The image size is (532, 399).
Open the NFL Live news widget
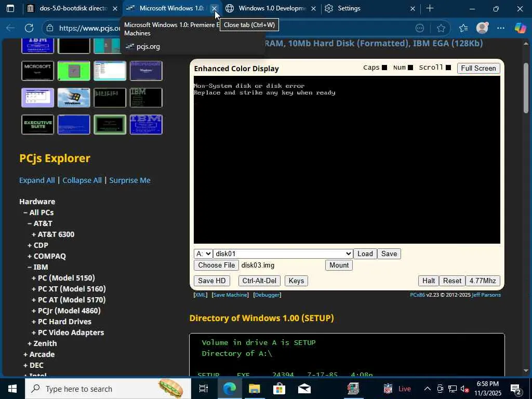(397, 389)
